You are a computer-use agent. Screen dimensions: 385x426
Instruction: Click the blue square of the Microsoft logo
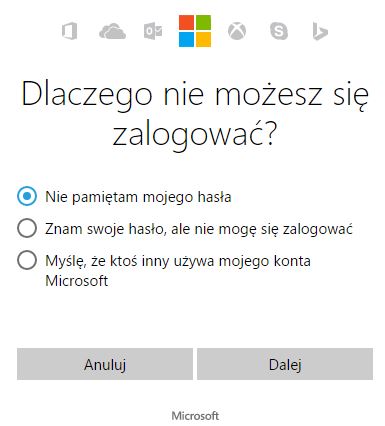(x=187, y=39)
